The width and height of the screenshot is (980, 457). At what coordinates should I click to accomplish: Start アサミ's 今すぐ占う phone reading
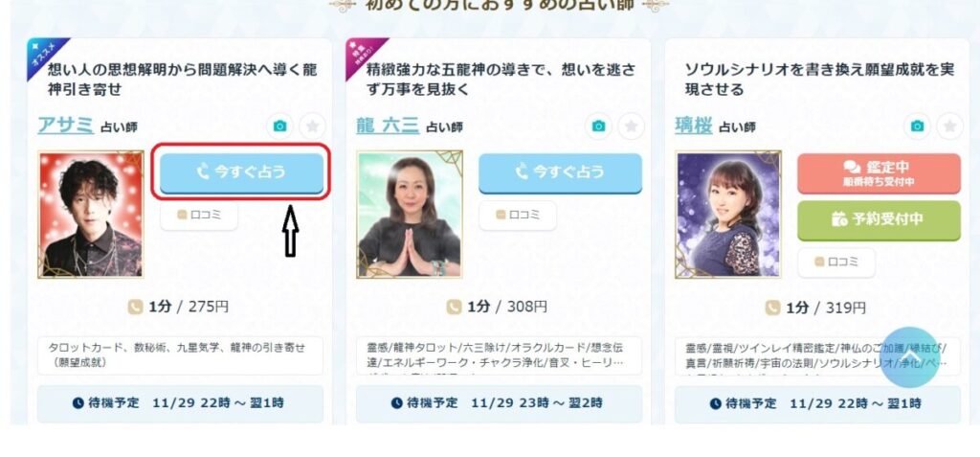pyautogui.click(x=242, y=172)
